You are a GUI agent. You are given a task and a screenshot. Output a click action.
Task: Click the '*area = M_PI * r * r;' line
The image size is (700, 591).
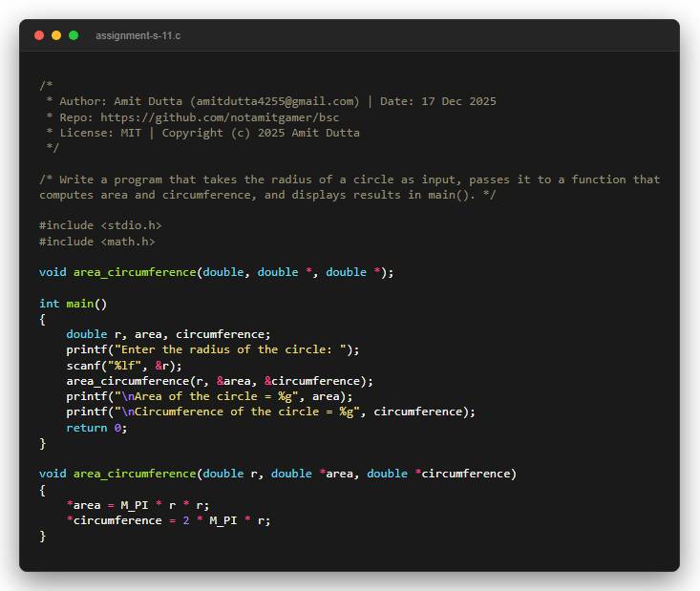point(138,505)
